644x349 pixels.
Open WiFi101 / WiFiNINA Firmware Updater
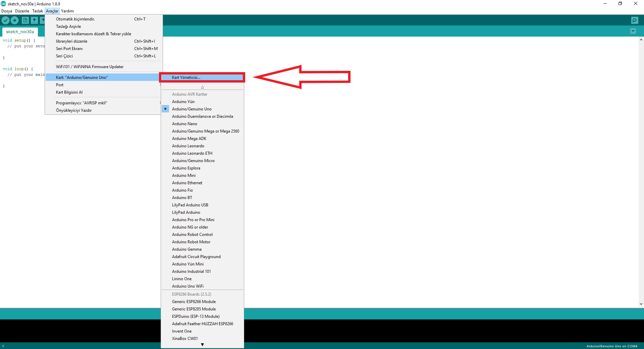pyautogui.click(x=90, y=66)
